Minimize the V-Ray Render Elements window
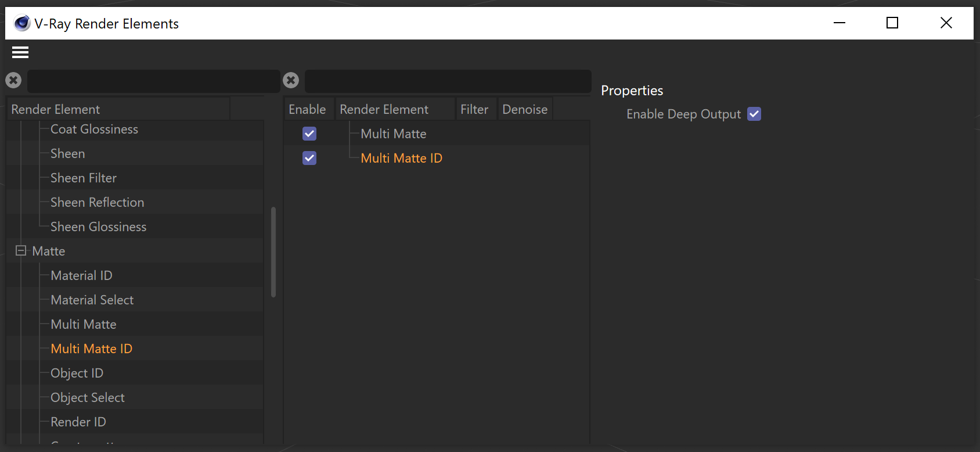Image resolution: width=980 pixels, height=452 pixels. (840, 23)
